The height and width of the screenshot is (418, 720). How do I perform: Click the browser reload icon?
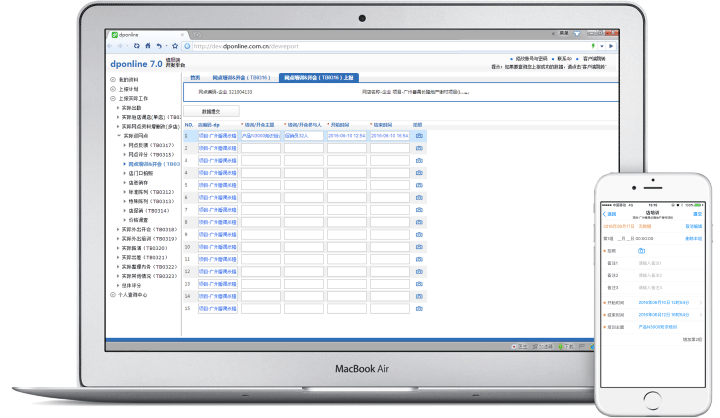(136, 46)
